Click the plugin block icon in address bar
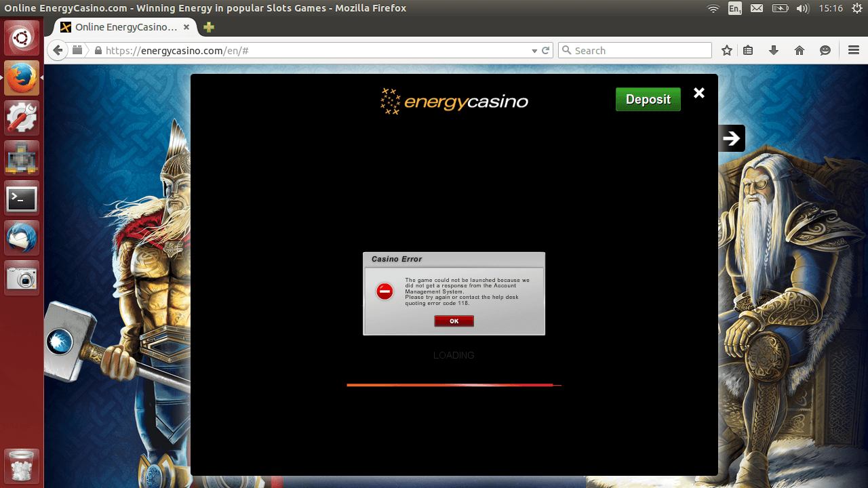The height and width of the screenshot is (488, 868). [77, 50]
